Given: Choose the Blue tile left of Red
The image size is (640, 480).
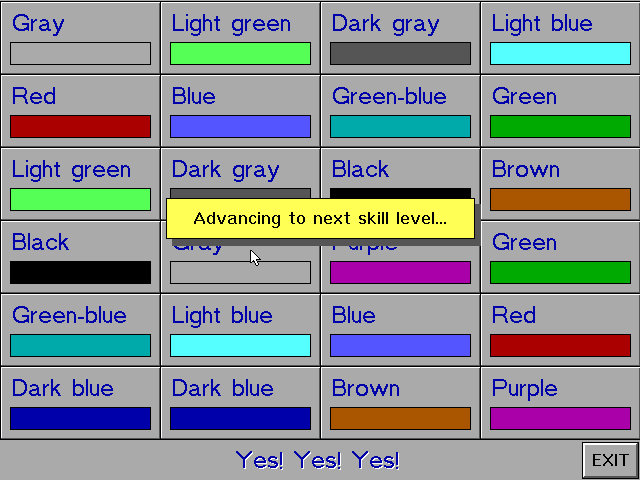Looking at the screenshot, I should point(400,329).
